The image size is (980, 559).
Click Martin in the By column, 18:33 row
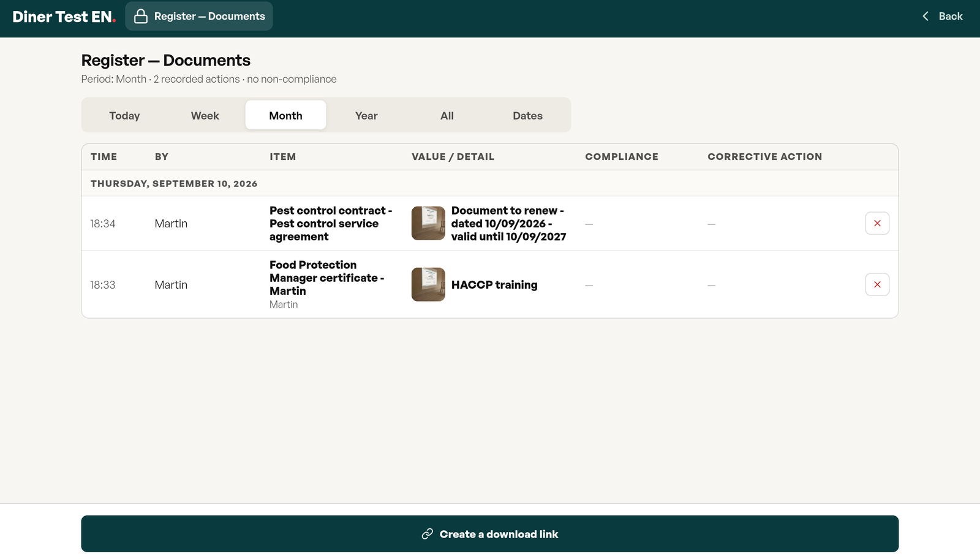point(171,285)
